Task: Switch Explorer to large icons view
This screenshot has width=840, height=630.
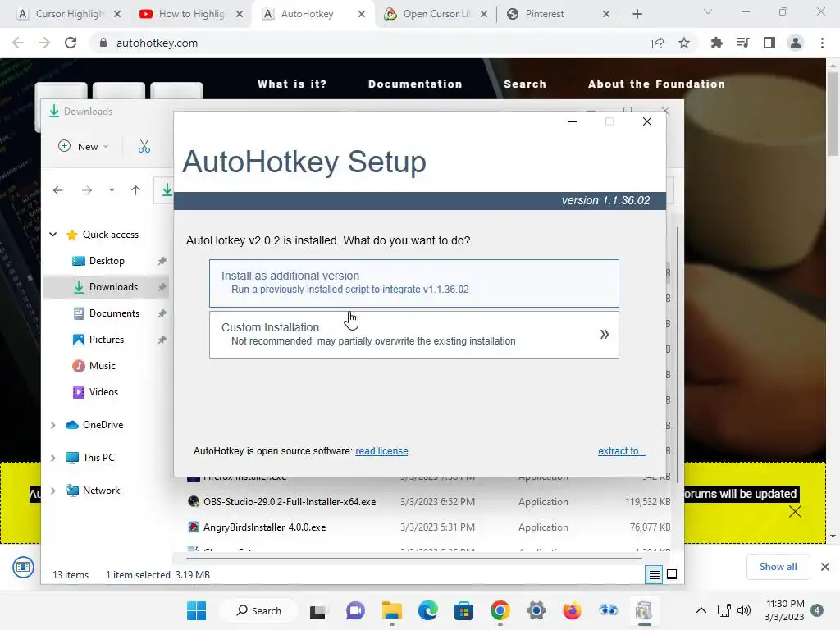Action: [671, 575]
